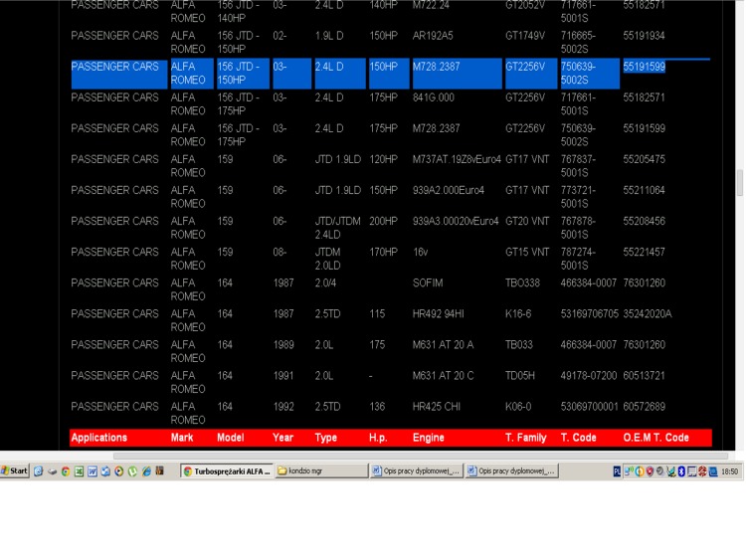
Task: Click the horizontal scrollbar at page bottom
Action: coord(421,456)
